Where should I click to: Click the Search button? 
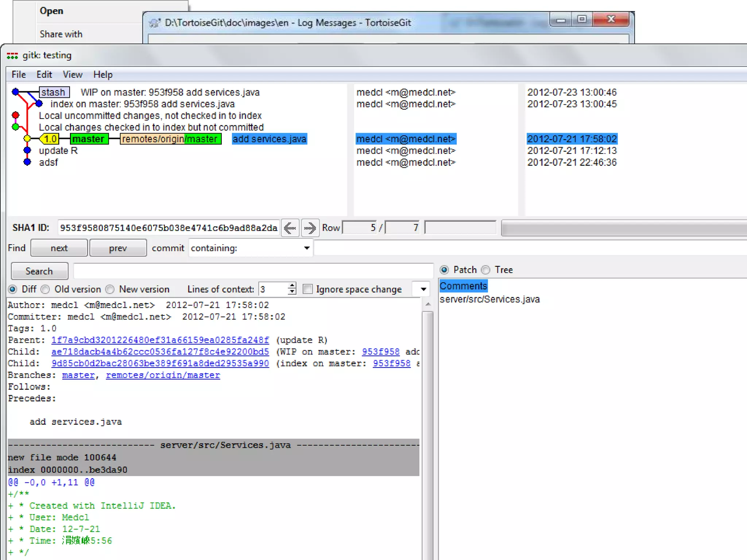39,271
